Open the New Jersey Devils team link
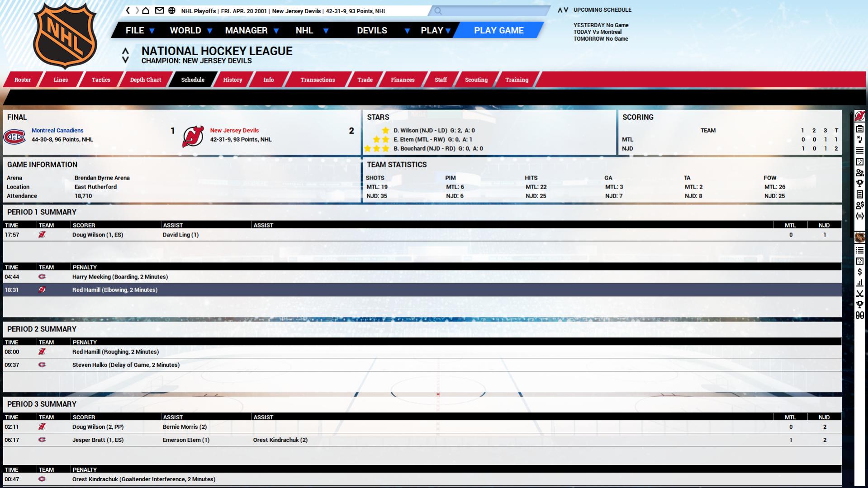 [x=234, y=130]
